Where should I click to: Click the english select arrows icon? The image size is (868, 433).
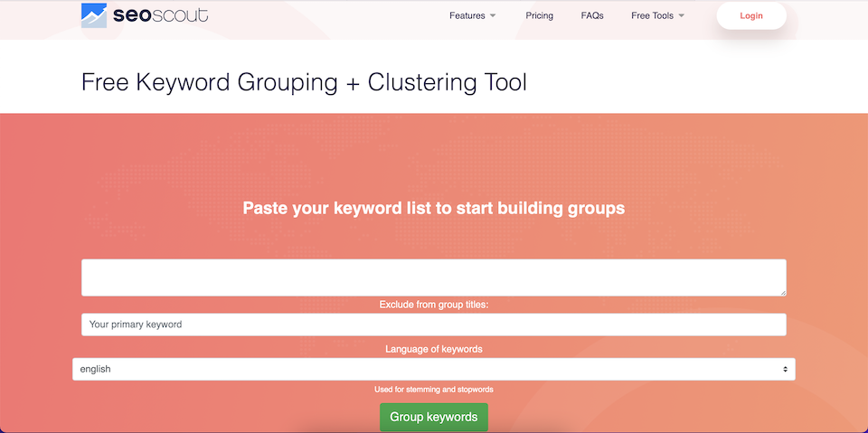785,369
